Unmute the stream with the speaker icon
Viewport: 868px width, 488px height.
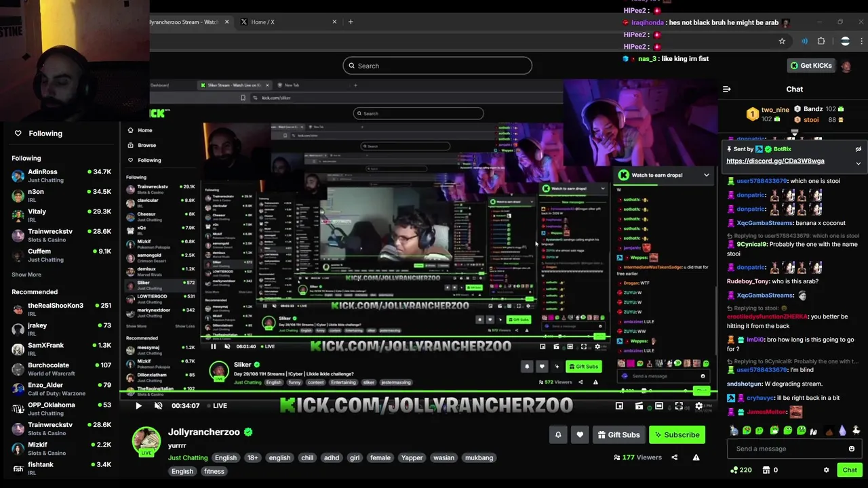(x=158, y=405)
